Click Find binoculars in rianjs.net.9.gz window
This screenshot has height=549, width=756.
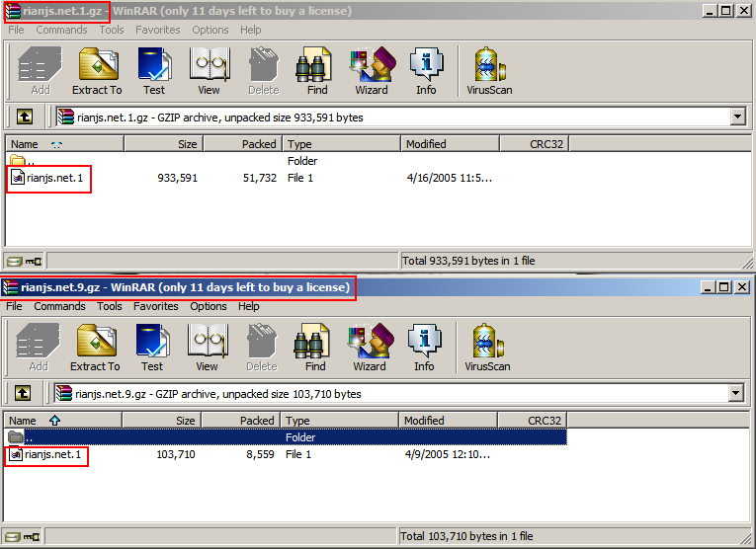315,348
